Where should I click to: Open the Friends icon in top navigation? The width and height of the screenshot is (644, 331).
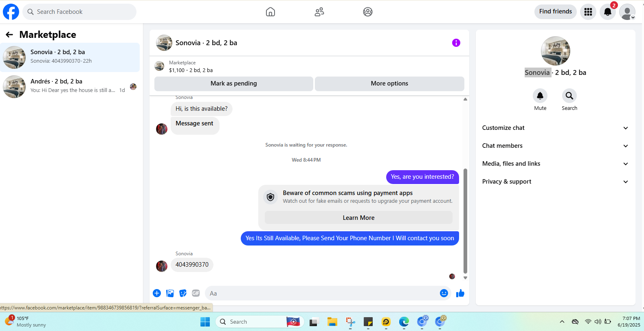tap(319, 12)
